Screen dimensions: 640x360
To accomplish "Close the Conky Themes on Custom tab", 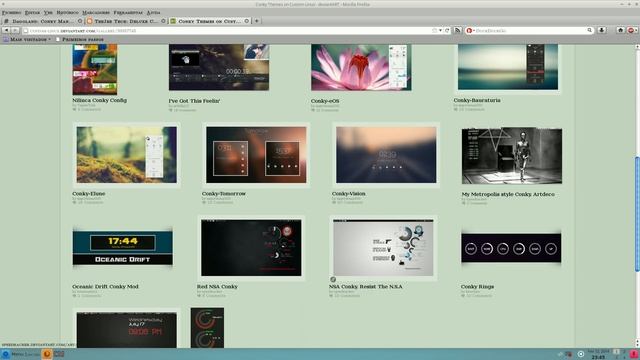I will [247, 21].
